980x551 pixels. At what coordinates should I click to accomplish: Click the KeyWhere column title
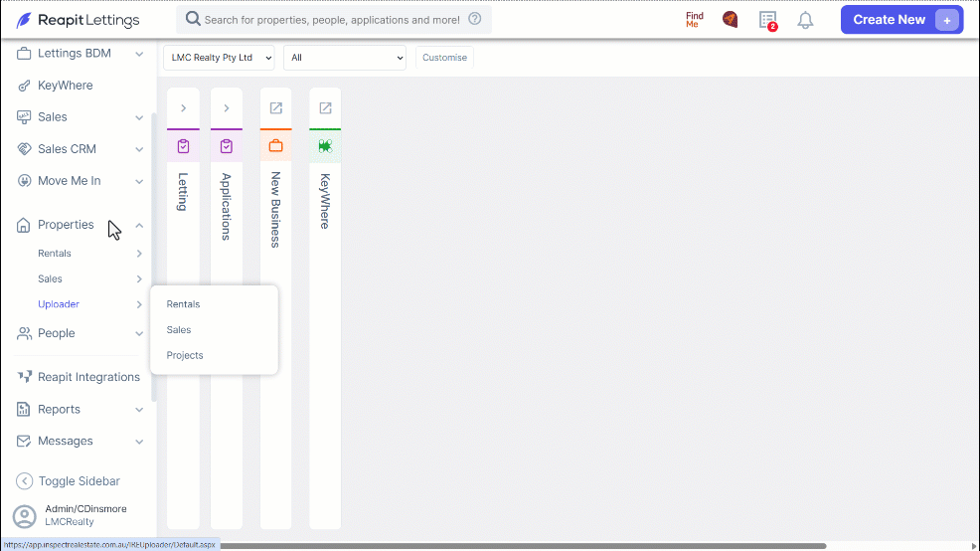click(325, 201)
